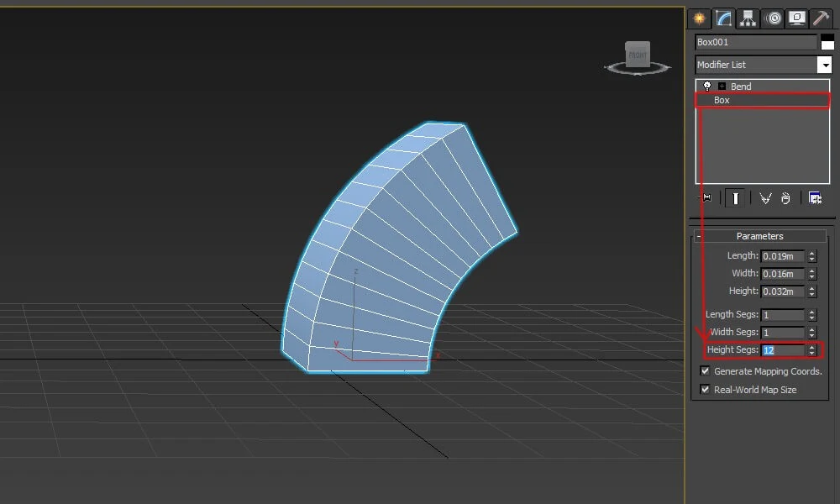Select the Box entry in modifier stack
This screenshot has width=840, height=504.
click(763, 100)
